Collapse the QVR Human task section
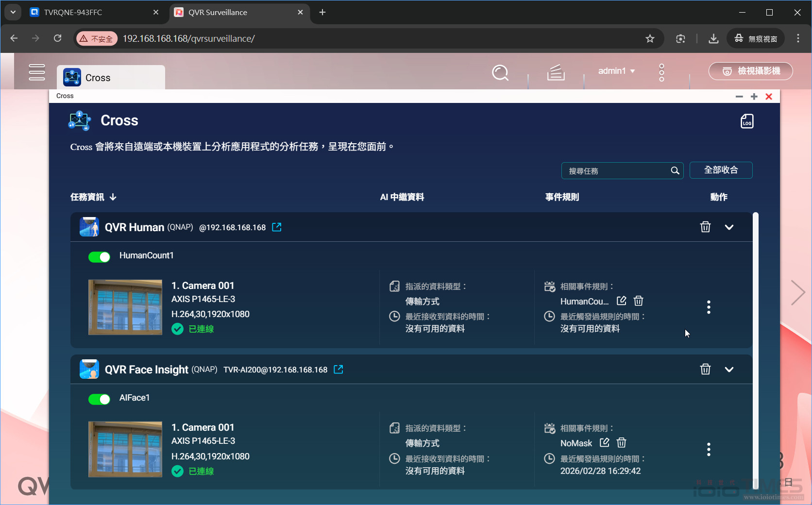This screenshot has height=505, width=812. pyautogui.click(x=729, y=227)
